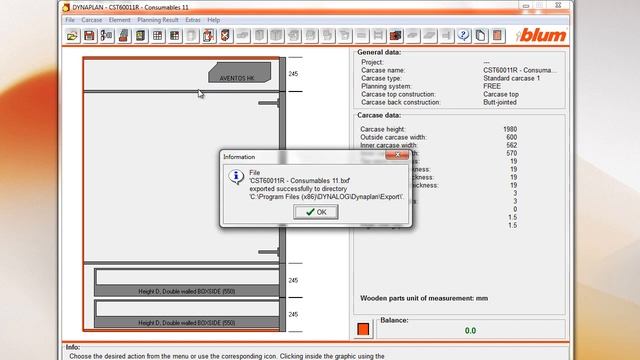640x360 pixels.
Task: Select the upper Height D BOXSIDE drawer
Action: [187, 282]
